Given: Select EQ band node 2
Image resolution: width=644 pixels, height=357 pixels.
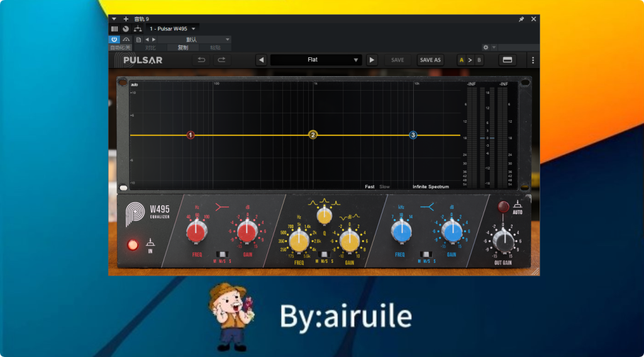Looking at the screenshot, I should 313,135.
